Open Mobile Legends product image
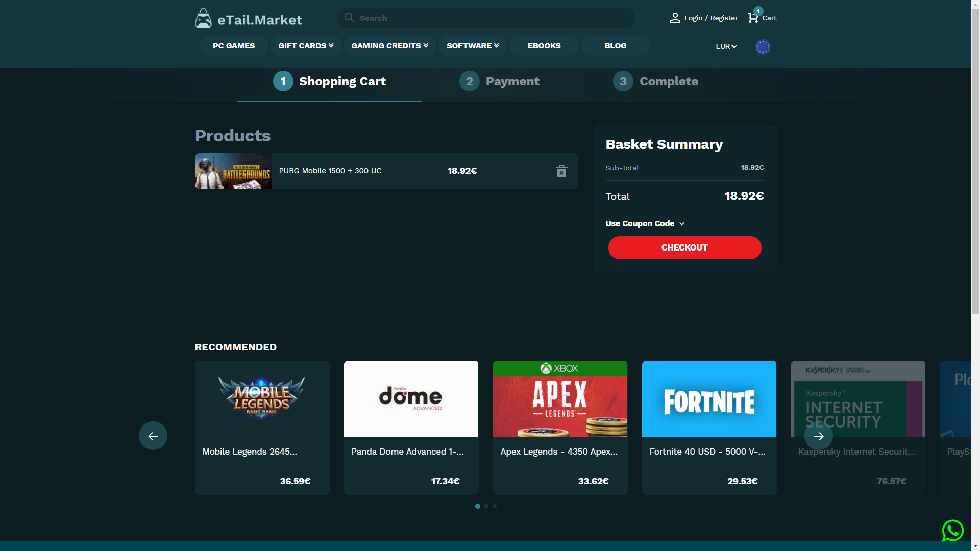Viewport: 980px width, 551px height. click(262, 399)
